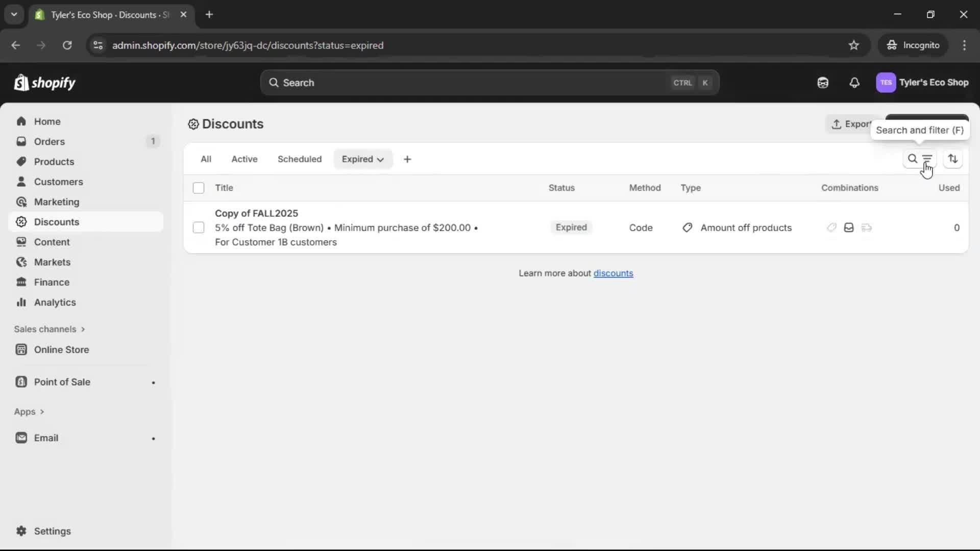The height and width of the screenshot is (551, 980).
Task: Open the discounts learn more link
Action: (x=614, y=273)
